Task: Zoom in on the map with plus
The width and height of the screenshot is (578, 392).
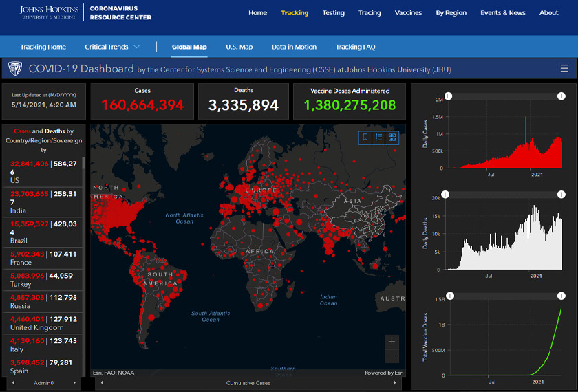Action: coord(392,342)
